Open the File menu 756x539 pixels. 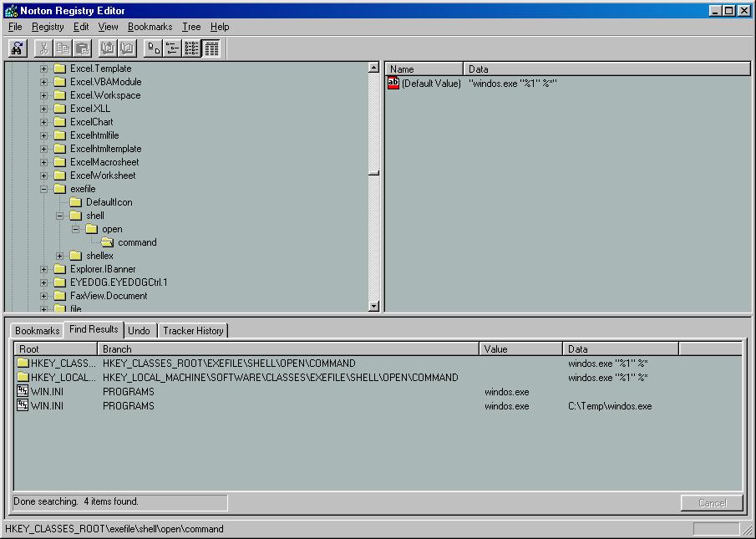pyautogui.click(x=15, y=27)
